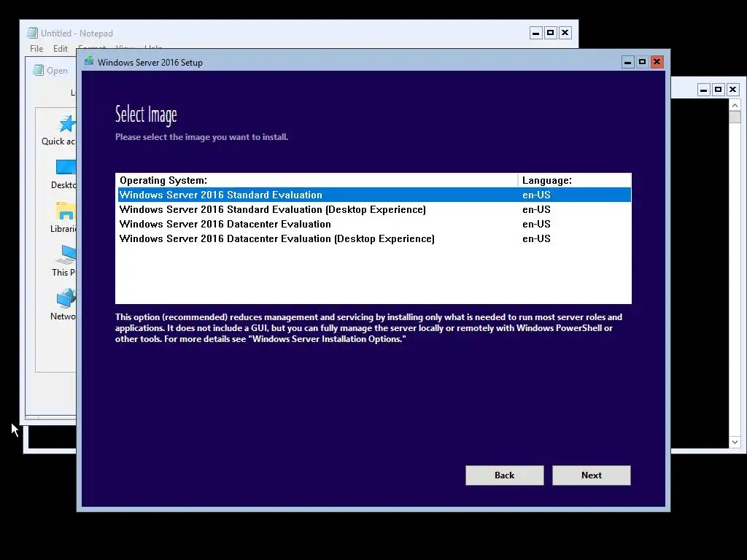This screenshot has width=747, height=560.
Task: Go Back in the setup wizard
Action: point(505,475)
